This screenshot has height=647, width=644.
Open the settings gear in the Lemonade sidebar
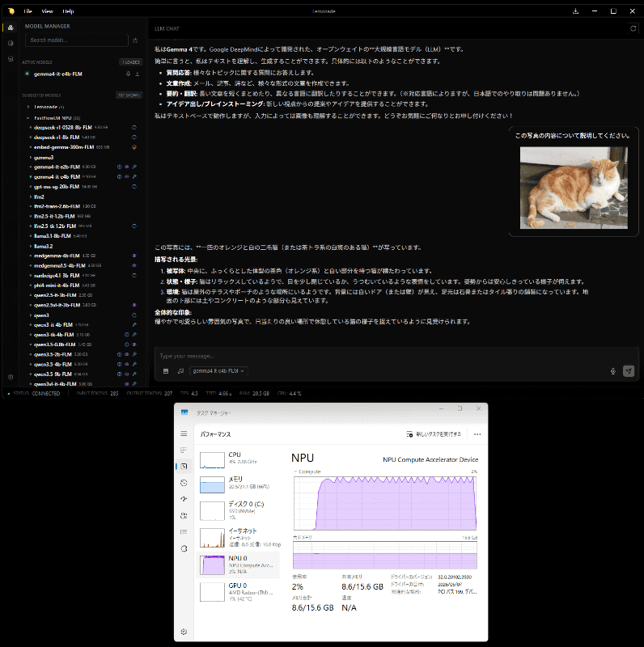coord(11,377)
